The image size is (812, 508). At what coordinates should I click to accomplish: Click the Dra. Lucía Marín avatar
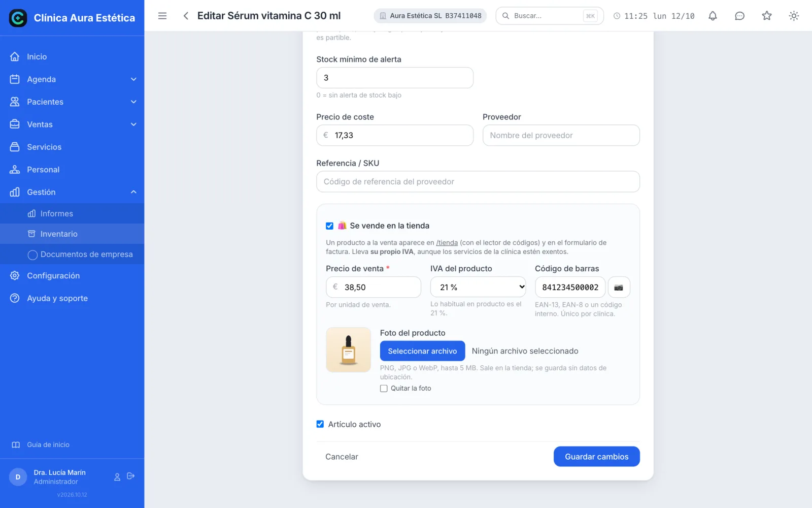pyautogui.click(x=18, y=477)
